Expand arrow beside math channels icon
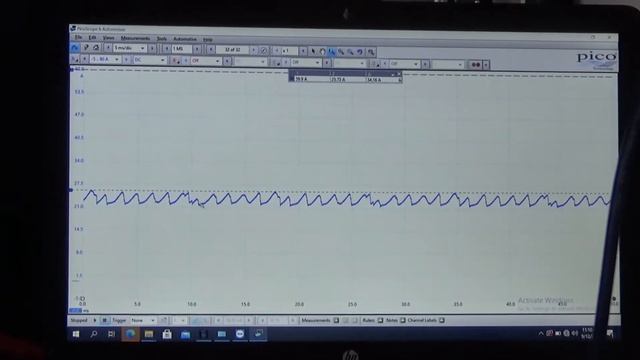Screen dimensions: 640x360 [x=486, y=65]
